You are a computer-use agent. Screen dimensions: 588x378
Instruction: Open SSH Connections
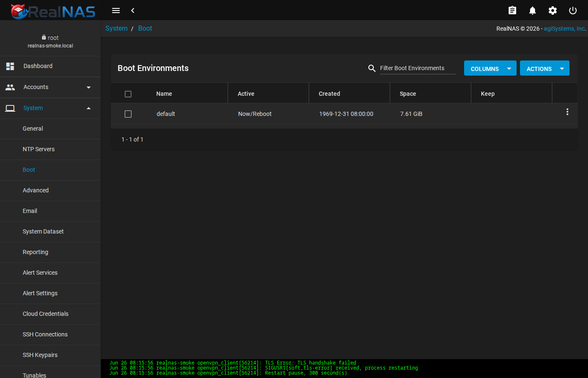50,335
